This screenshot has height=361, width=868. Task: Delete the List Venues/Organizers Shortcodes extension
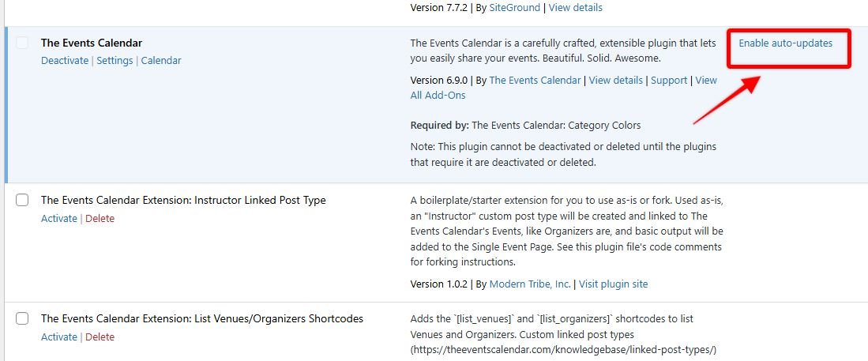click(x=100, y=337)
